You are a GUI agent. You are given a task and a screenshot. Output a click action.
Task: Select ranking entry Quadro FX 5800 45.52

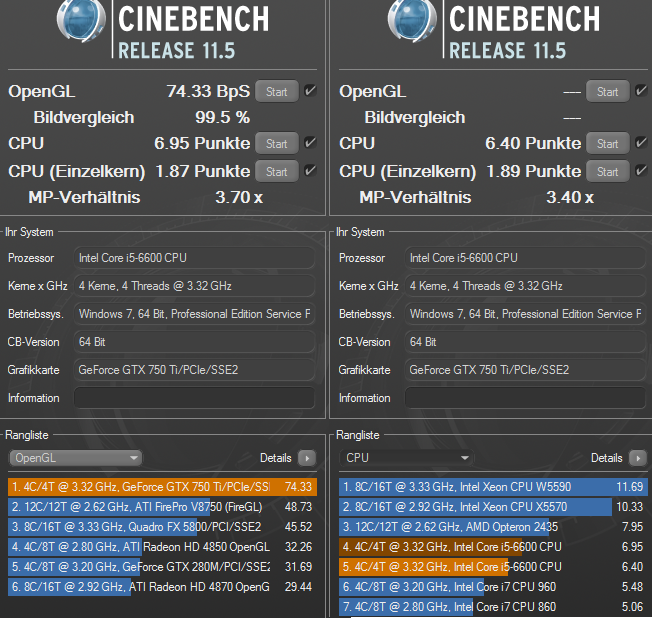162,527
